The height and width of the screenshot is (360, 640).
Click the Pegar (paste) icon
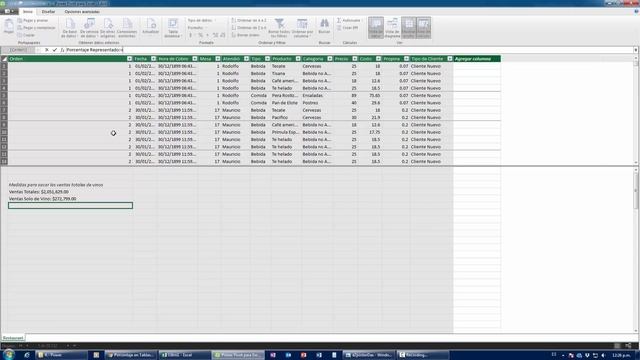pos(9,27)
